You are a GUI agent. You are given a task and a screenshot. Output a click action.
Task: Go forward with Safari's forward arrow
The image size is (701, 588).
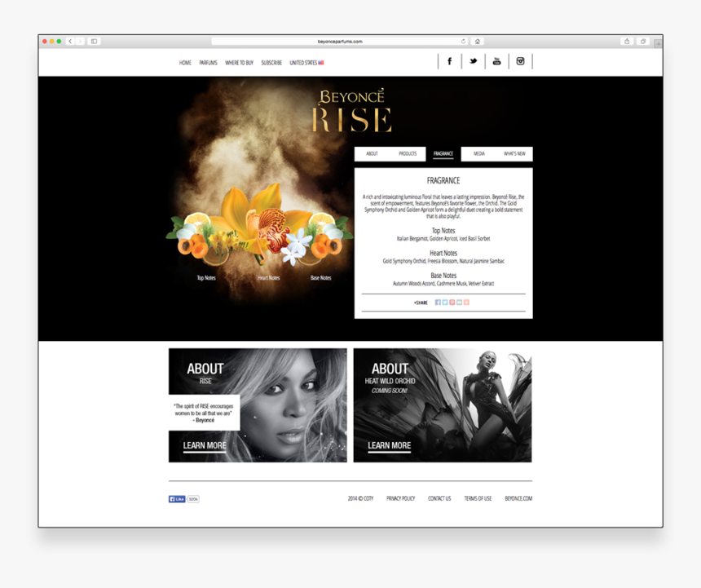click(80, 41)
